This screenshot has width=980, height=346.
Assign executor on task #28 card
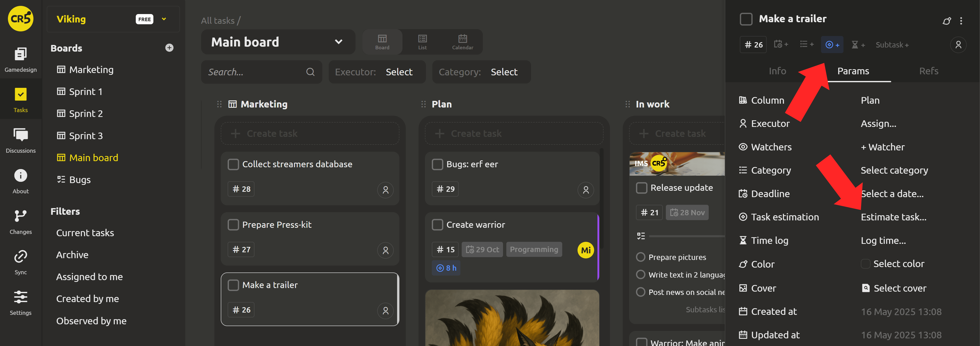[385, 189]
